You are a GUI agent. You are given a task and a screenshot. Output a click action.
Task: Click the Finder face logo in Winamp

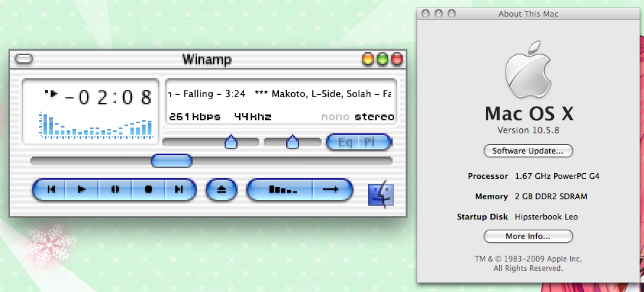coord(381,193)
